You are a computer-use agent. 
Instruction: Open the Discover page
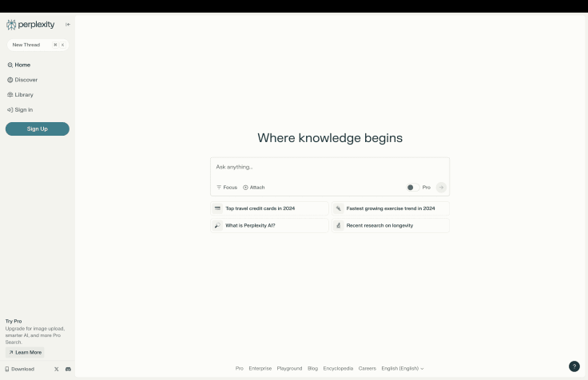click(22, 80)
